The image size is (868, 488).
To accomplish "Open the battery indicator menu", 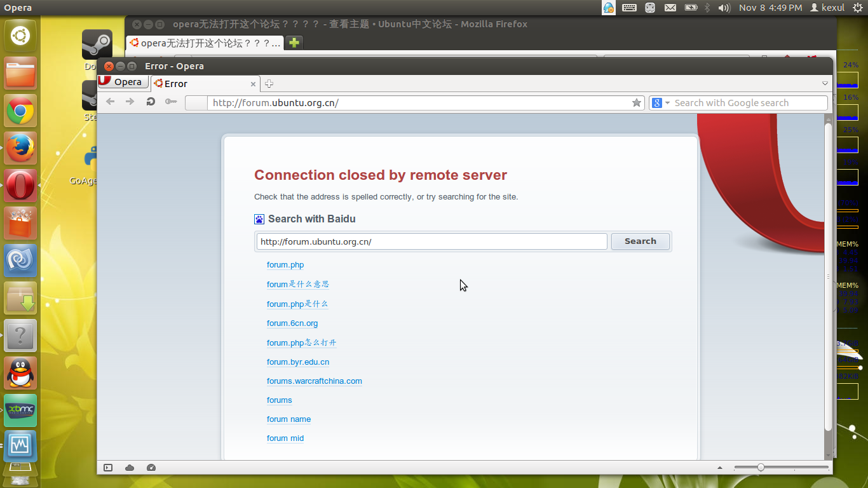I will pos(691,8).
